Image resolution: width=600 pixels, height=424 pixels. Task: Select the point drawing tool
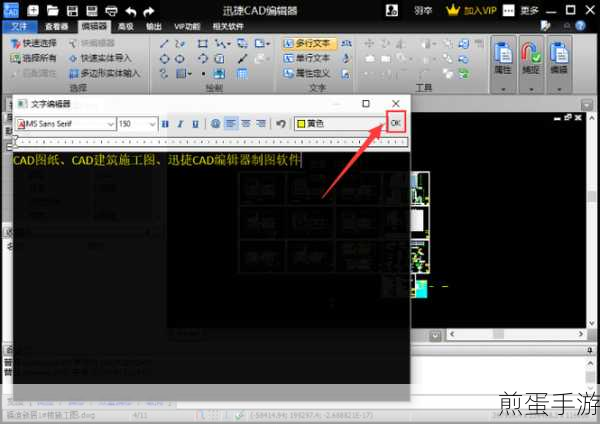tap(203, 73)
